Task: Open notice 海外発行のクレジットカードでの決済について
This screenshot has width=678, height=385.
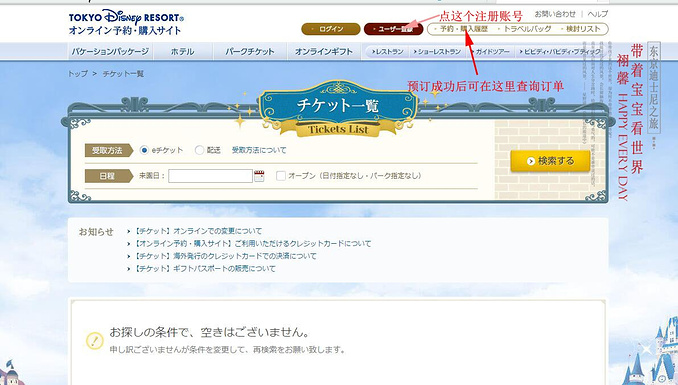Action: coord(225,256)
